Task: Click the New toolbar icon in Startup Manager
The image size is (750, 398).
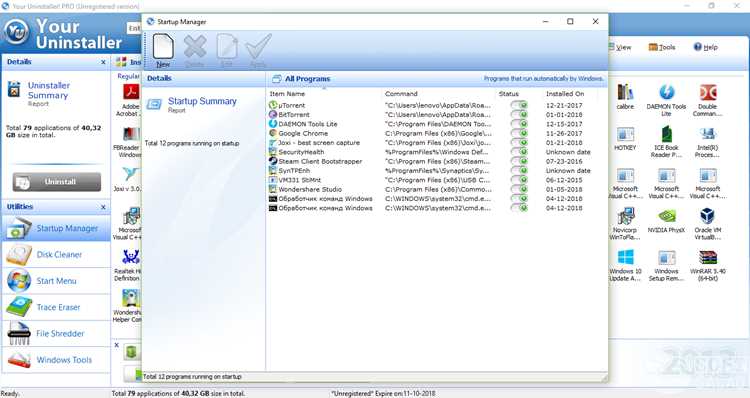Action: [163, 51]
